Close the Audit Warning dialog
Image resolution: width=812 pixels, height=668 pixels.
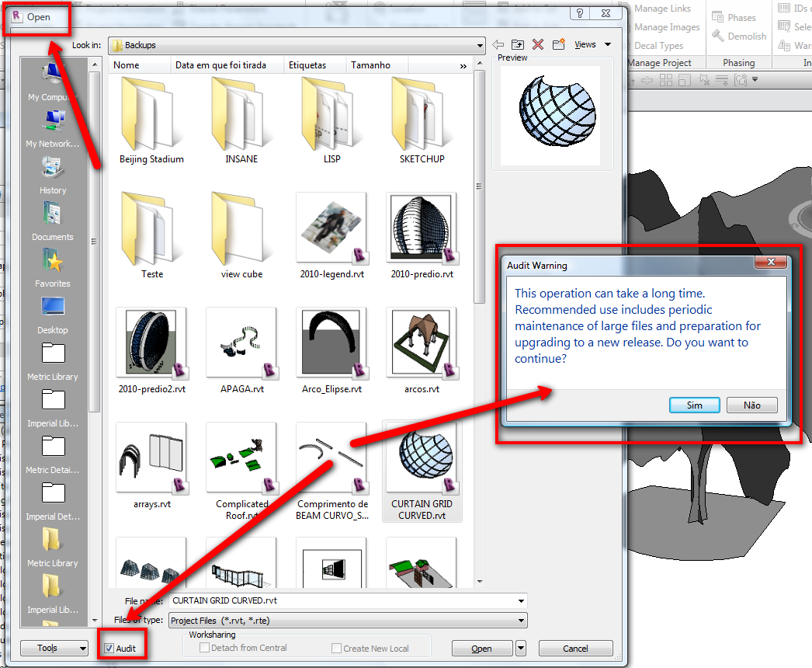point(771,263)
